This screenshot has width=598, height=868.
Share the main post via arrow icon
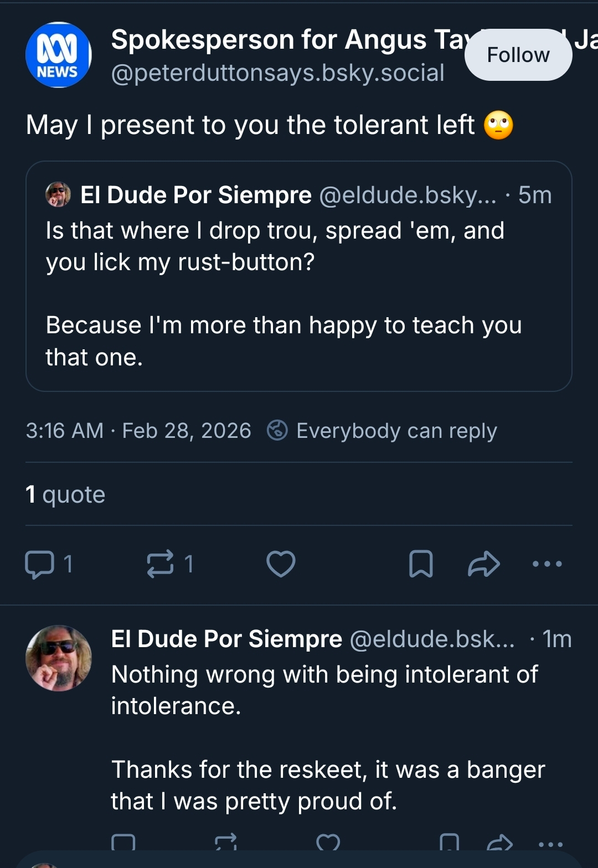pyautogui.click(x=483, y=564)
